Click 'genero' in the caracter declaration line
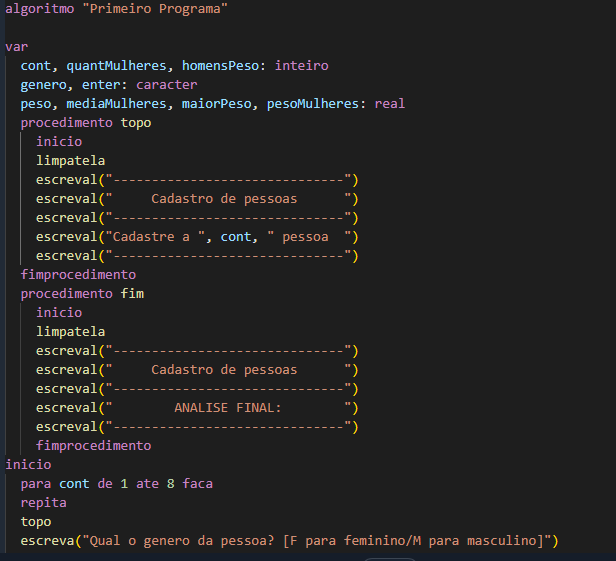Image resolution: width=616 pixels, height=561 pixels. (43, 85)
